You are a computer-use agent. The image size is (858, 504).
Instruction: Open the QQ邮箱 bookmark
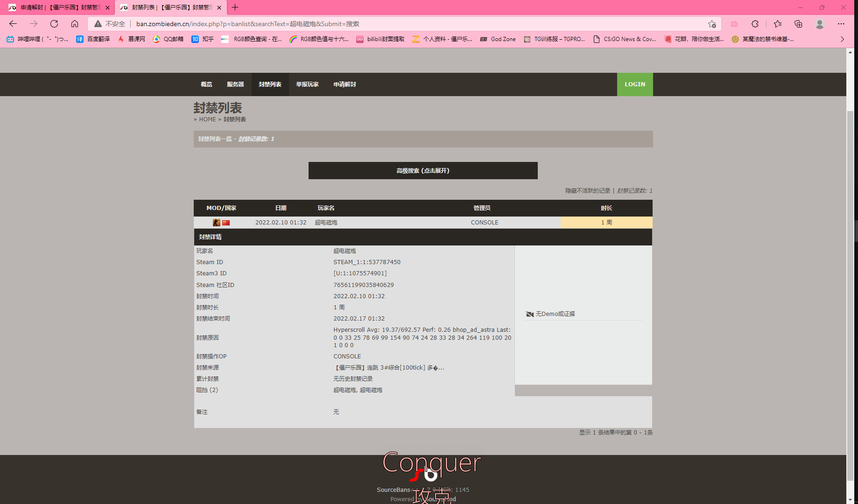tap(168, 39)
